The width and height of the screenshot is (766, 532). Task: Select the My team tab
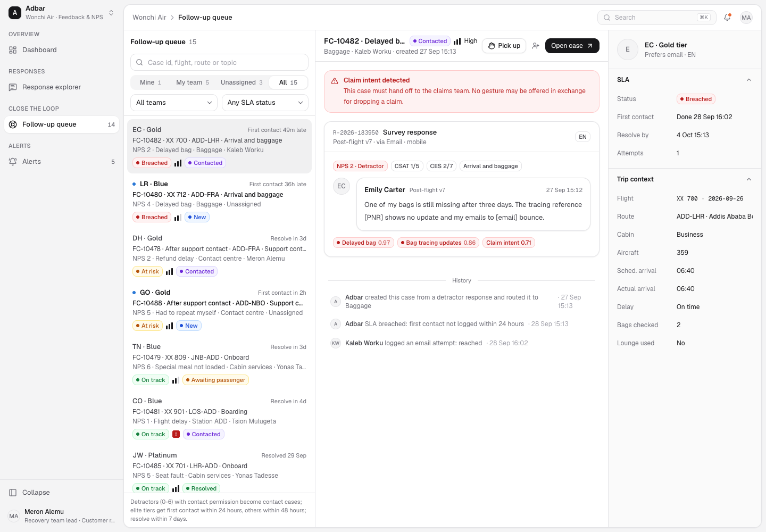click(x=193, y=82)
